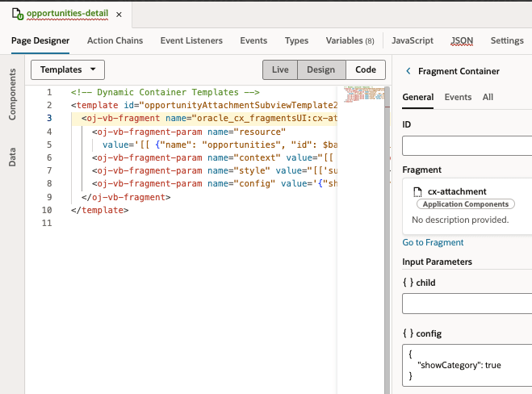Screen dimensions: 532x394
Task: Follow the Go to Fragment link
Action: [x=433, y=242]
